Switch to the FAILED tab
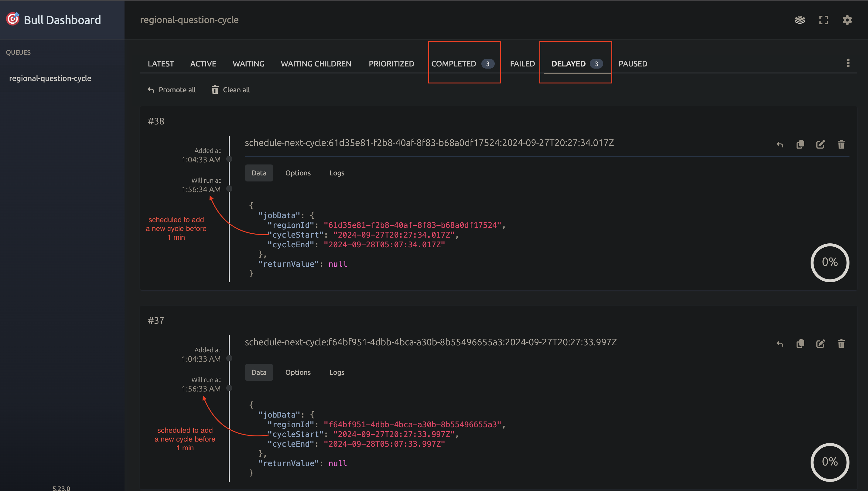The width and height of the screenshot is (868, 491). [x=522, y=64]
